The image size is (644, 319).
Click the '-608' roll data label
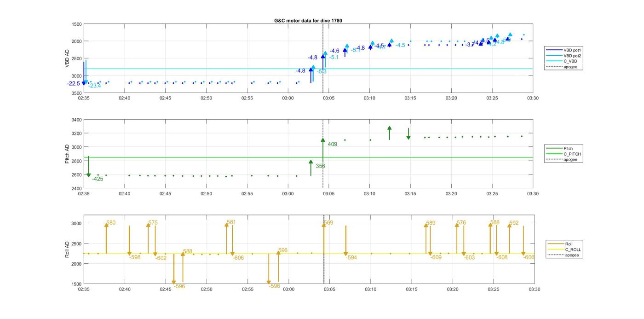(502, 257)
